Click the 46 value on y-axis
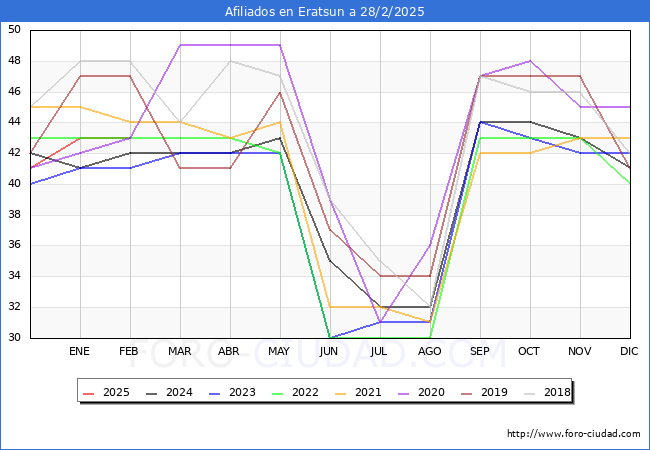Image resolution: width=650 pixels, height=450 pixels. (14, 91)
